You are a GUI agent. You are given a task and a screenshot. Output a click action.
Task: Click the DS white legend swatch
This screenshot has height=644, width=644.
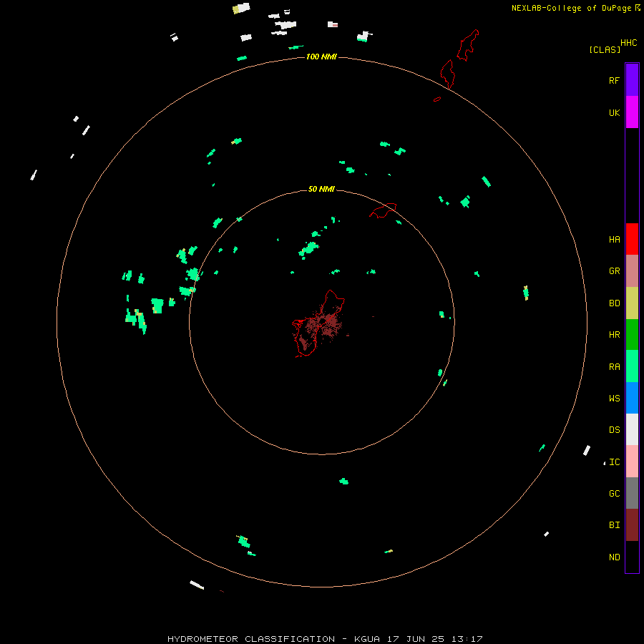click(x=632, y=429)
